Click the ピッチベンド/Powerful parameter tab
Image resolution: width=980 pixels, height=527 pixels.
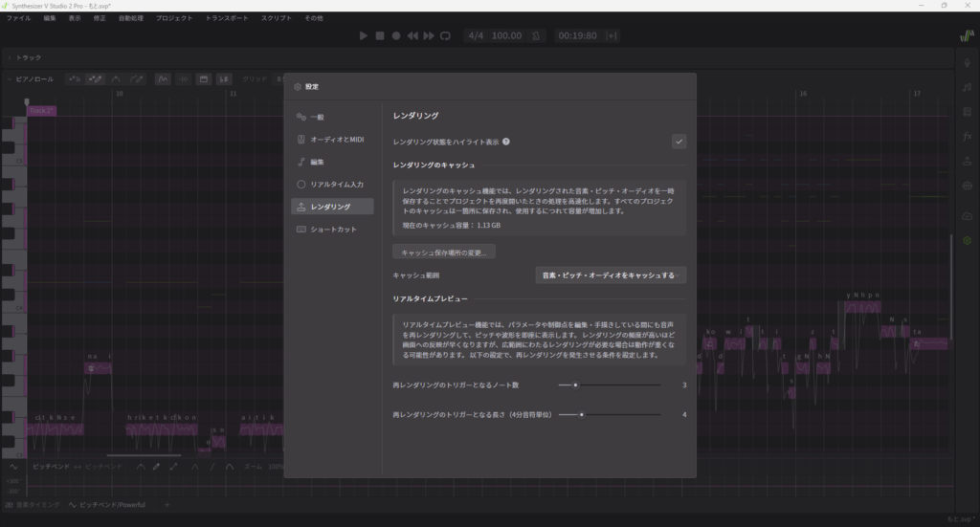tap(110, 504)
